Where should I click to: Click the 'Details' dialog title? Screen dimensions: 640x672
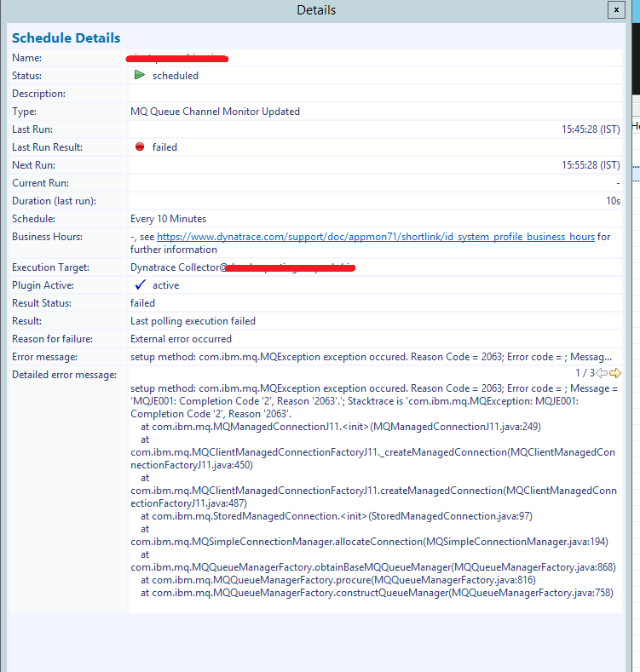pyautogui.click(x=316, y=10)
